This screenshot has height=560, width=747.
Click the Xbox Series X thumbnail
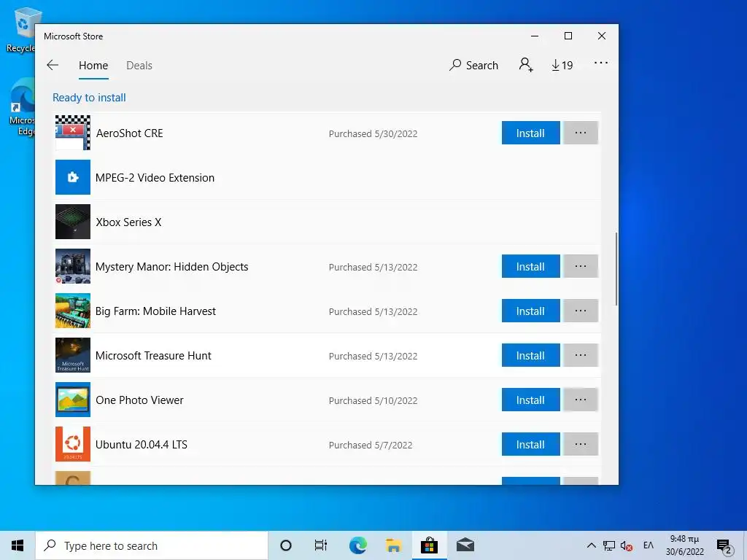[73, 222]
